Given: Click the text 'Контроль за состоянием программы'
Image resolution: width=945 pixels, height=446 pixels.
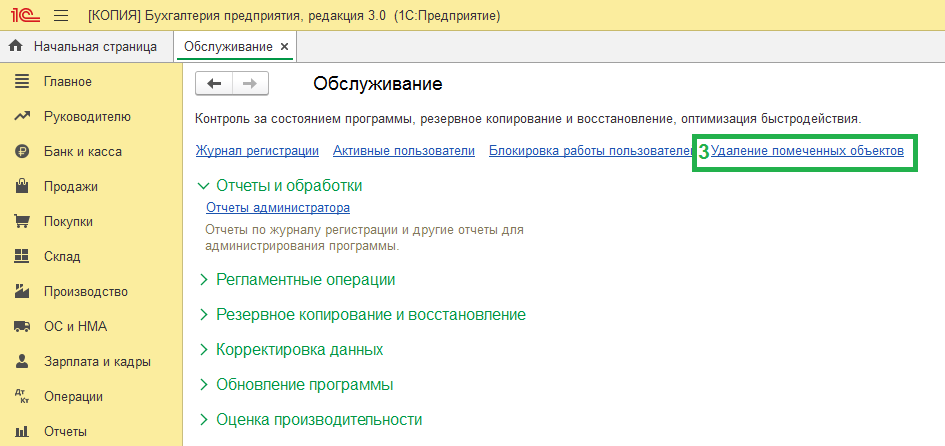Looking at the screenshot, I should [x=304, y=118].
